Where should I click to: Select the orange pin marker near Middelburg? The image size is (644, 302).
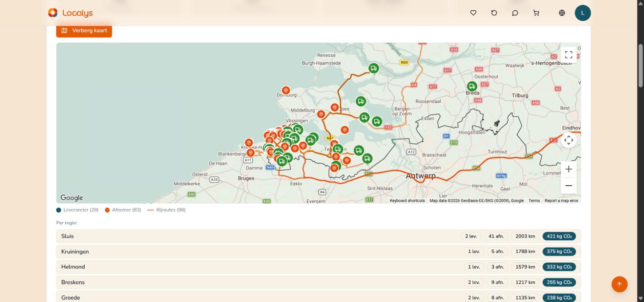321,114
